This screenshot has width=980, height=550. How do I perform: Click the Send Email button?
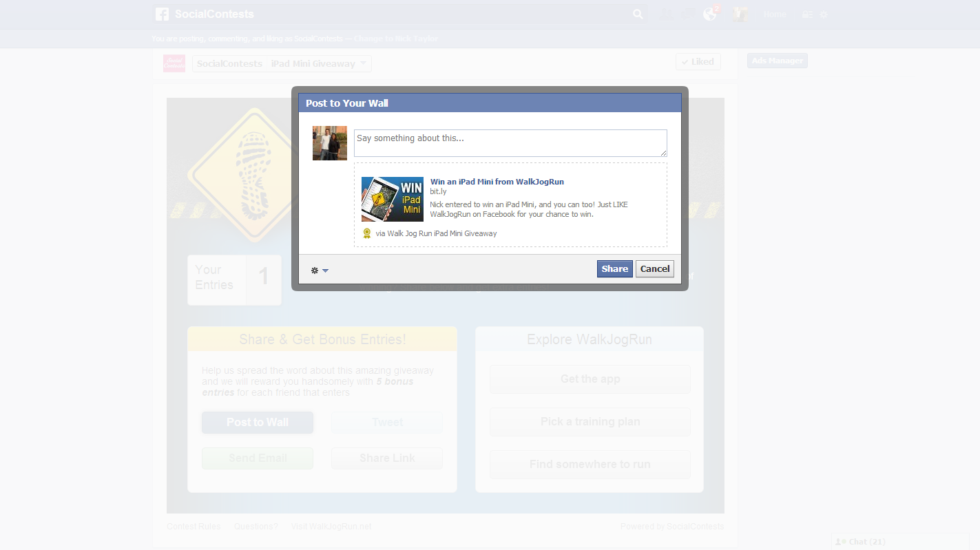(258, 458)
